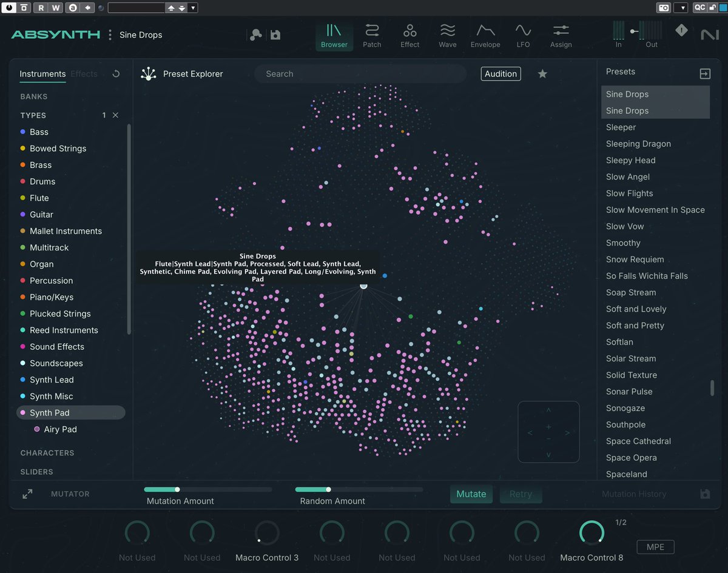
Task: Expand the CHARACTERS section
Action: (x=47, y=453)
